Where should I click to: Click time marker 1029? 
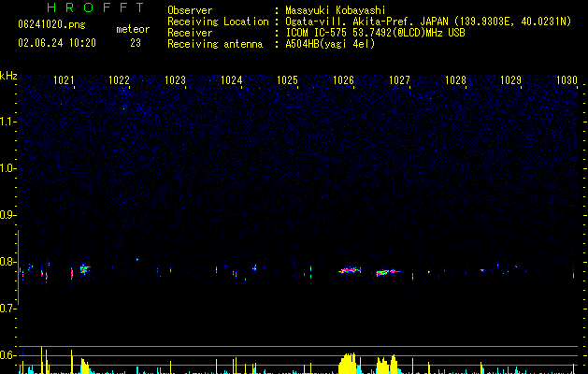(x=510, y=80)
